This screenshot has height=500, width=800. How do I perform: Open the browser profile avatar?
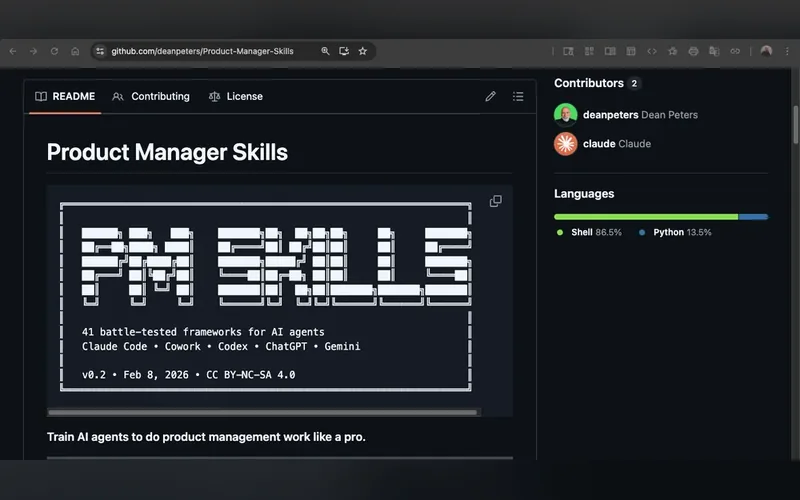(766, 51)
